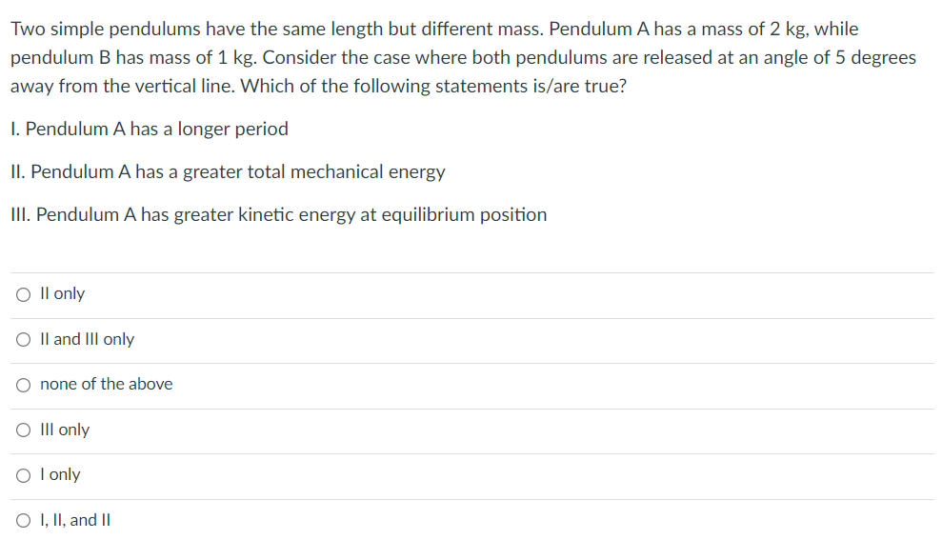Click the 'III only' label text
The image size is (942, 560).
[x=64, y=430]
